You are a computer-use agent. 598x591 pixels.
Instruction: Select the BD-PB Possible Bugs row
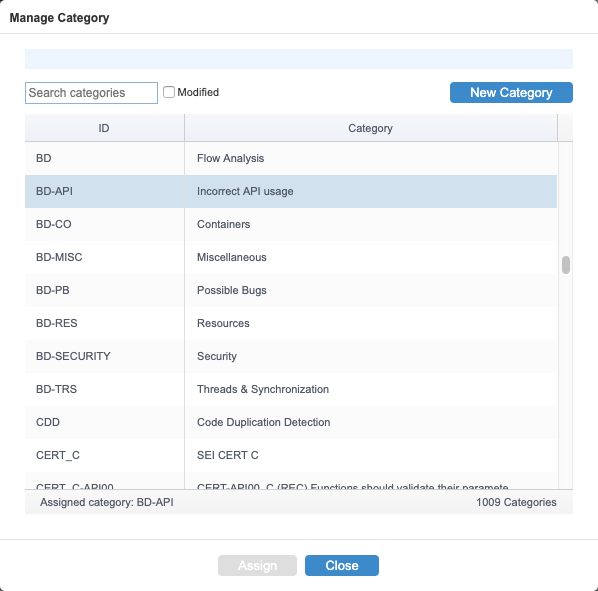click(291, 290)
